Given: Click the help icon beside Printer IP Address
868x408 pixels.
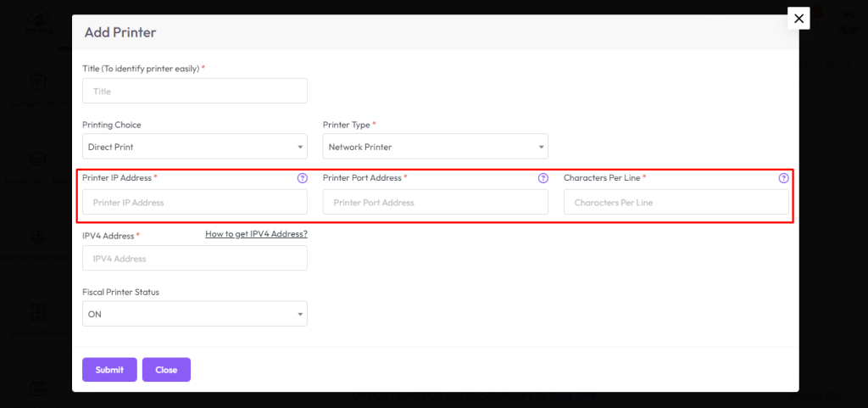Looking at the screenshot, I should (x=303, y=178).
